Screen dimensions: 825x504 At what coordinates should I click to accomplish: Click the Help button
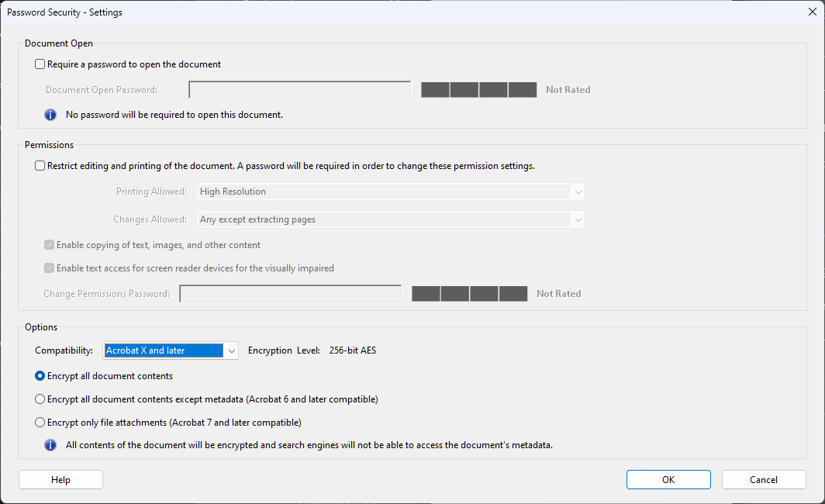tap(60, 479)
